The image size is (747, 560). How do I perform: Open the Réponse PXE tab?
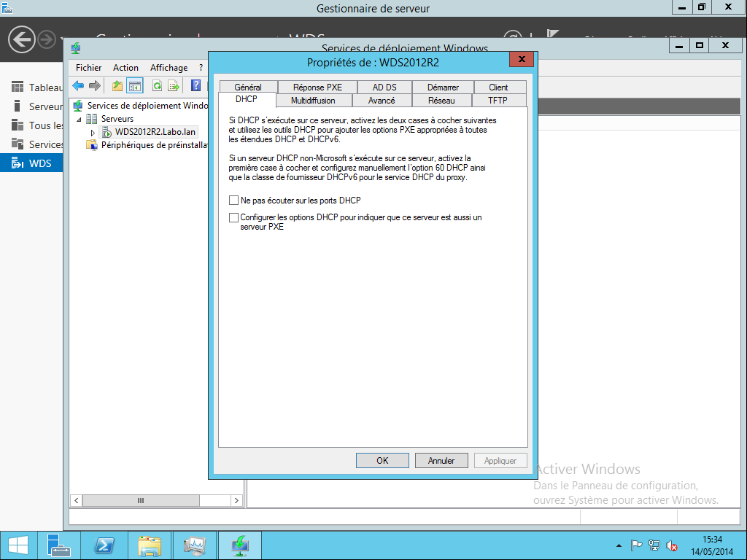coord(317,87)
